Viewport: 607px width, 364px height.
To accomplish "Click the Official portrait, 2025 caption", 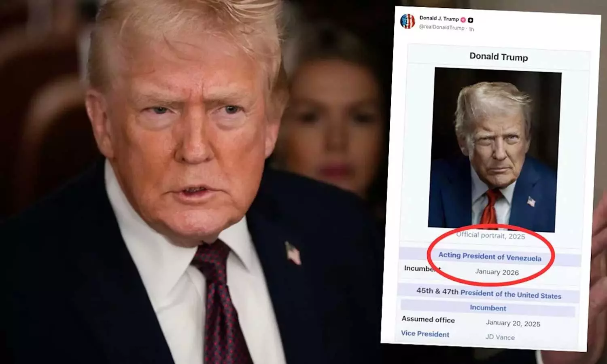I will (x=490, y=235).
